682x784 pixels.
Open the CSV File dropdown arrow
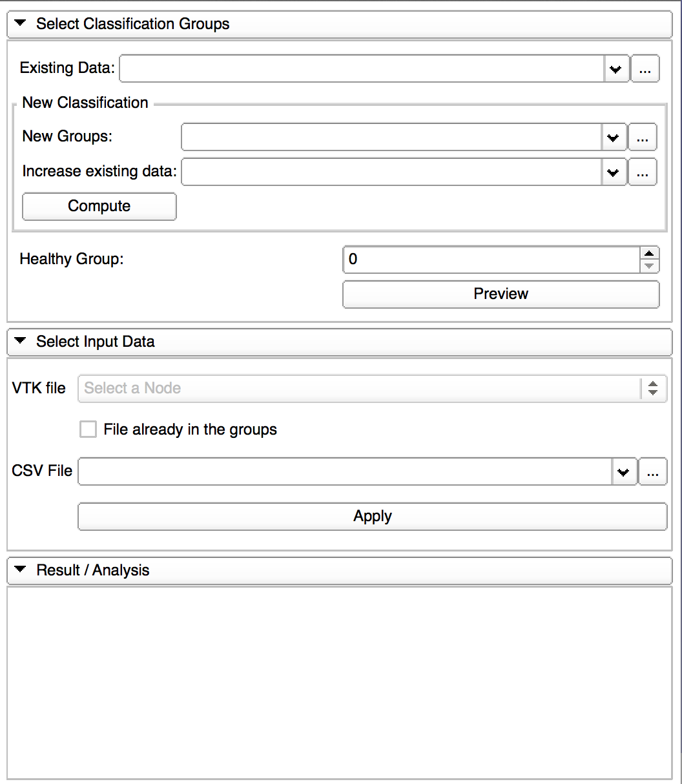(623, 472)
